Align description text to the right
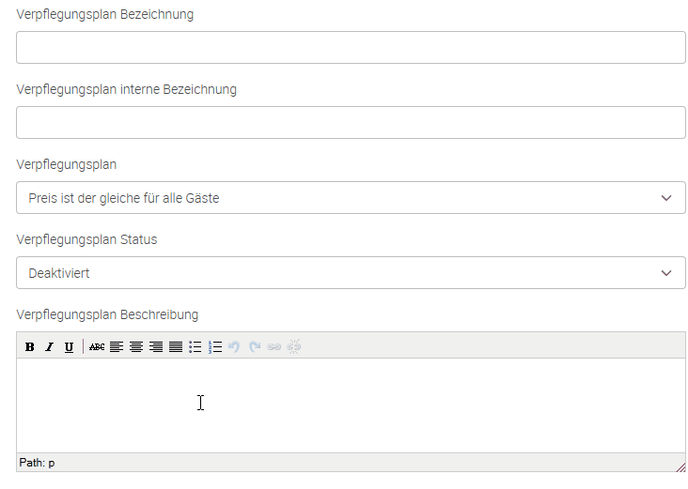688x489 pixels. pos(155,347)
